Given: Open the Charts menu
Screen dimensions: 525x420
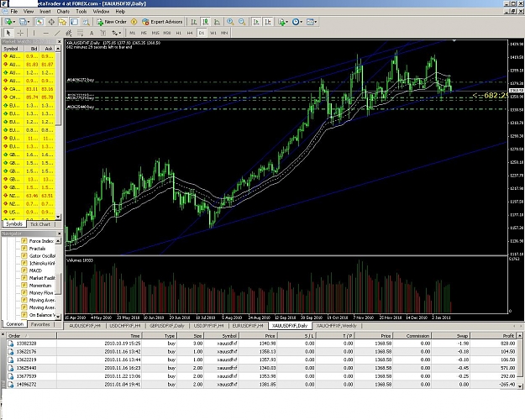Looking at the screenshot, I should click(63, 12).
